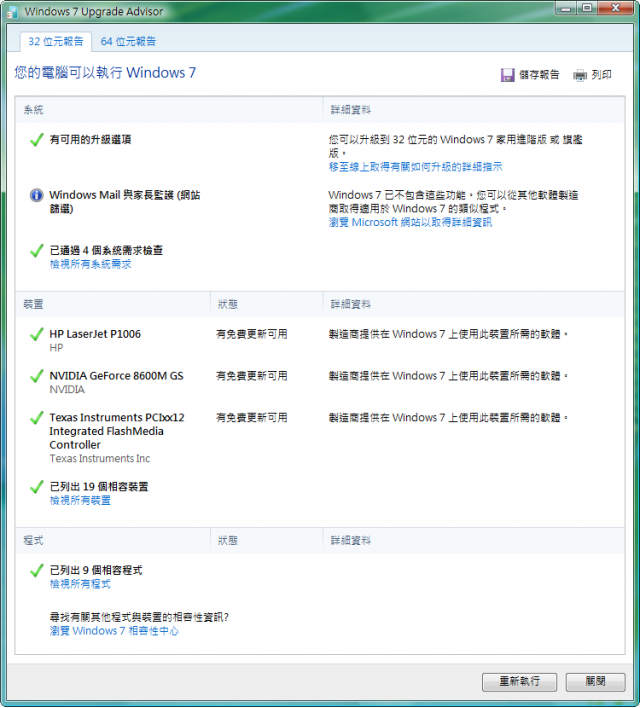Click 有免費更新可用 status in Texas Instruments row
Viewport: 640px width, 708px height.
coord(252,418)
